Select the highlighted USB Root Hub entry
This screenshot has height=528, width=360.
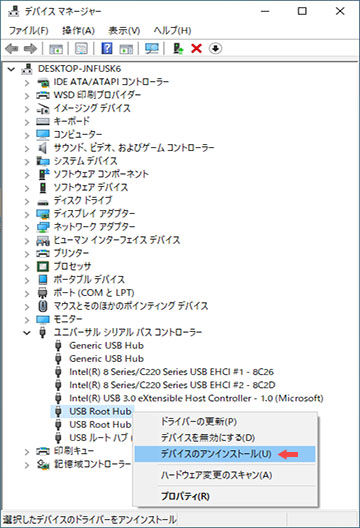coord(100,411)
